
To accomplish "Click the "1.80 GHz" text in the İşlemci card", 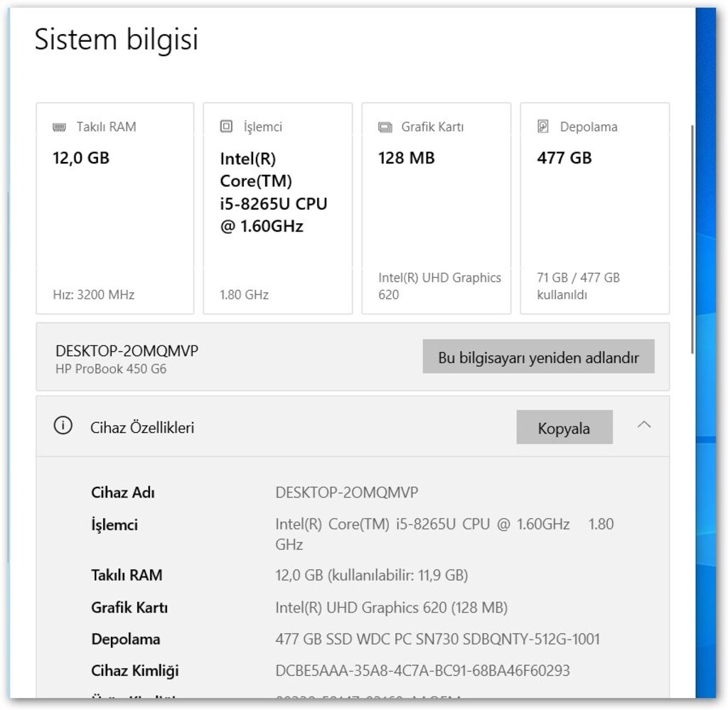I will point(245,295).
